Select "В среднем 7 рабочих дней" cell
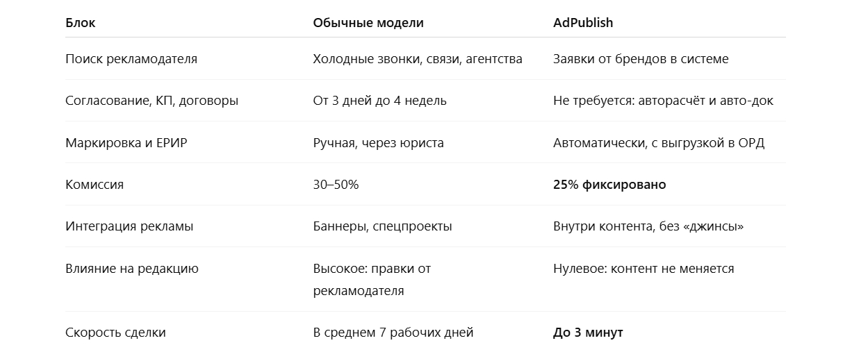Screen dimensions: 868x352 393,333
